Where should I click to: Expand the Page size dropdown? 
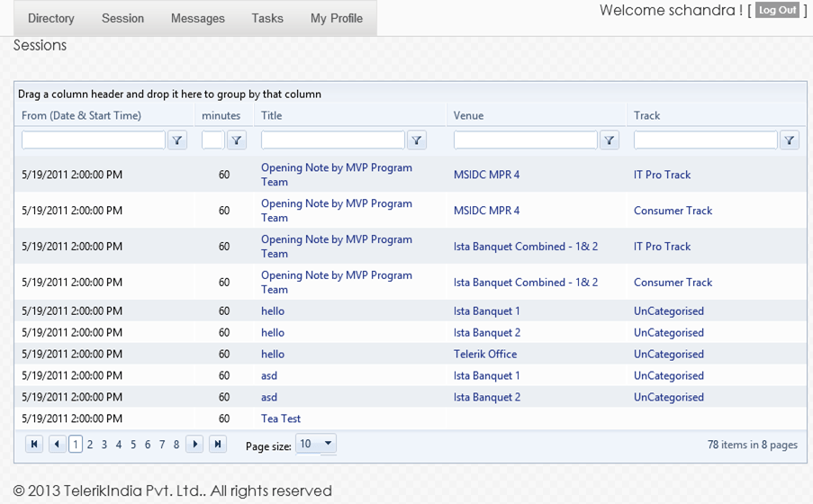(328, 444)
